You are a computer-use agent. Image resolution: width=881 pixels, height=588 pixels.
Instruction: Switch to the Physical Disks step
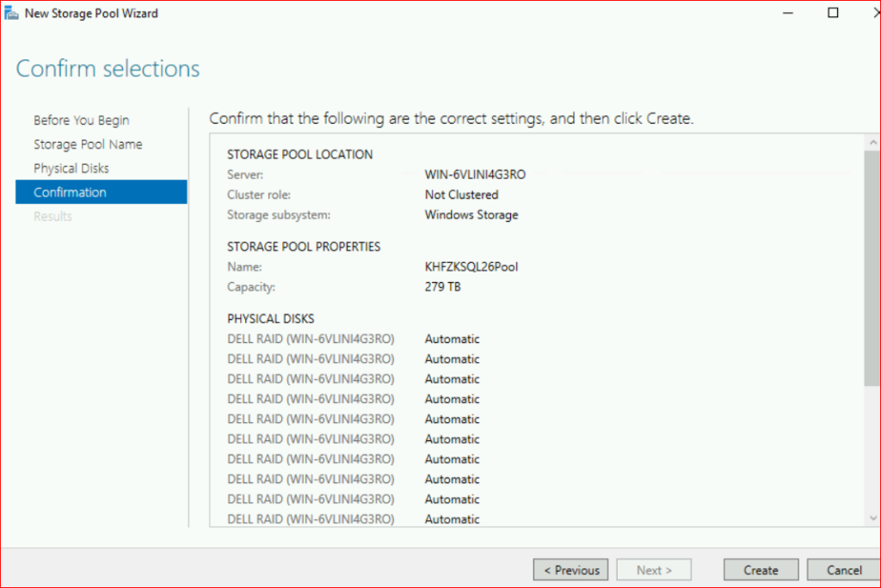tap(71, 168)
